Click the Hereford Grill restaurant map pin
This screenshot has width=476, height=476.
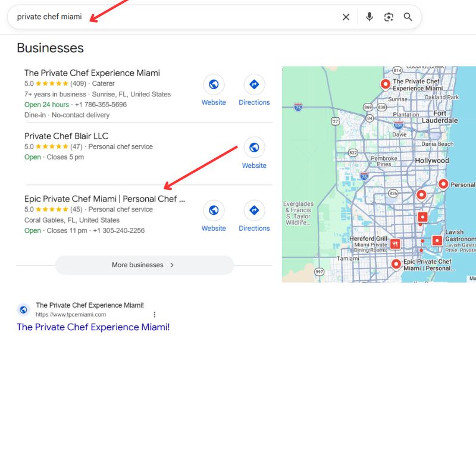(x=394, y=243)
